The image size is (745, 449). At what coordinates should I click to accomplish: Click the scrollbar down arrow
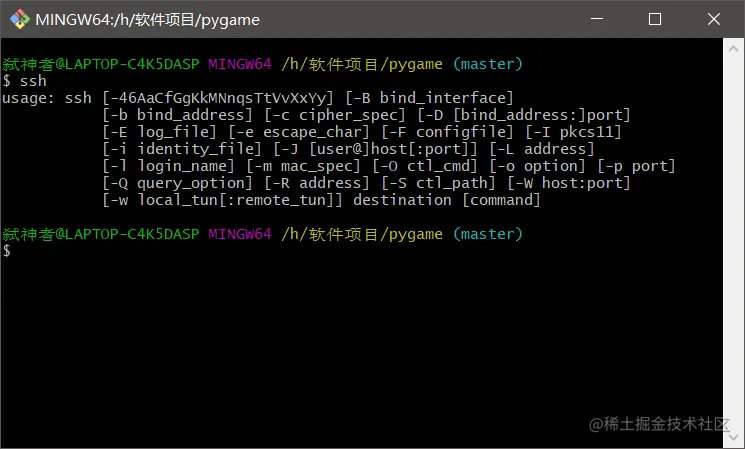[x=733, y=436]
